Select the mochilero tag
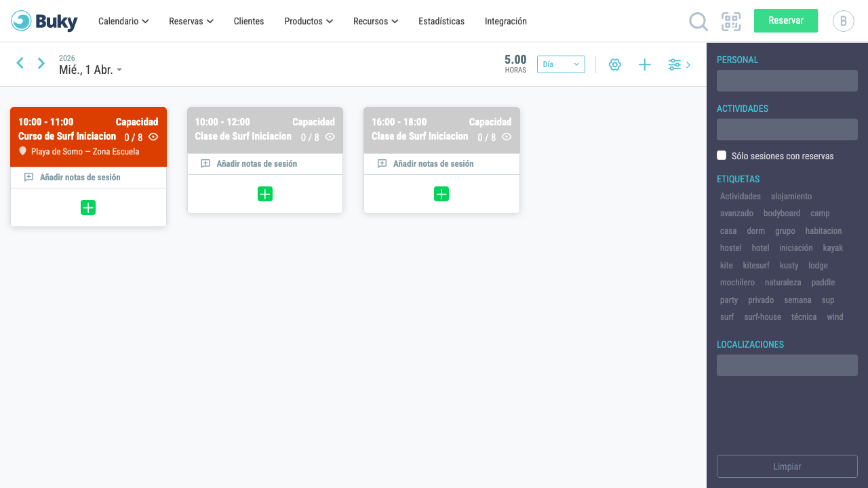868x488 pixels. pyautogui.click(x=737, y=283)
